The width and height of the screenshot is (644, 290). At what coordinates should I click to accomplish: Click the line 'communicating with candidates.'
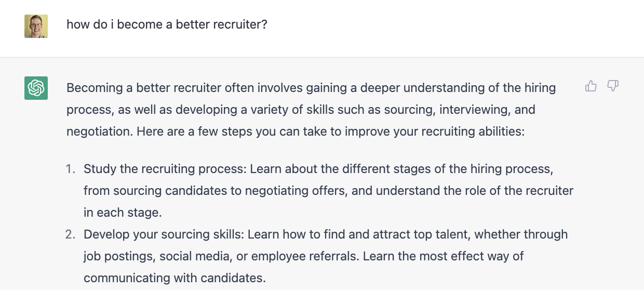pyautogui.click(x=175, y=278)
